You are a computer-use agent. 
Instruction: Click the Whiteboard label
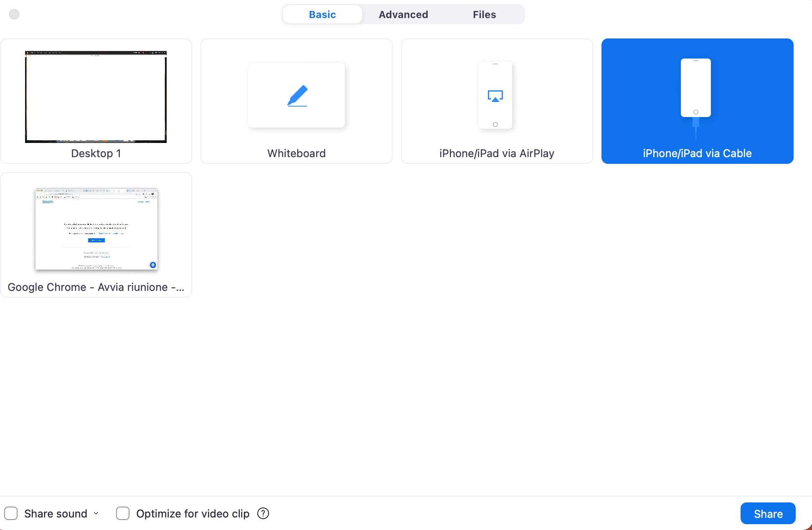click(x=296, y=153)
